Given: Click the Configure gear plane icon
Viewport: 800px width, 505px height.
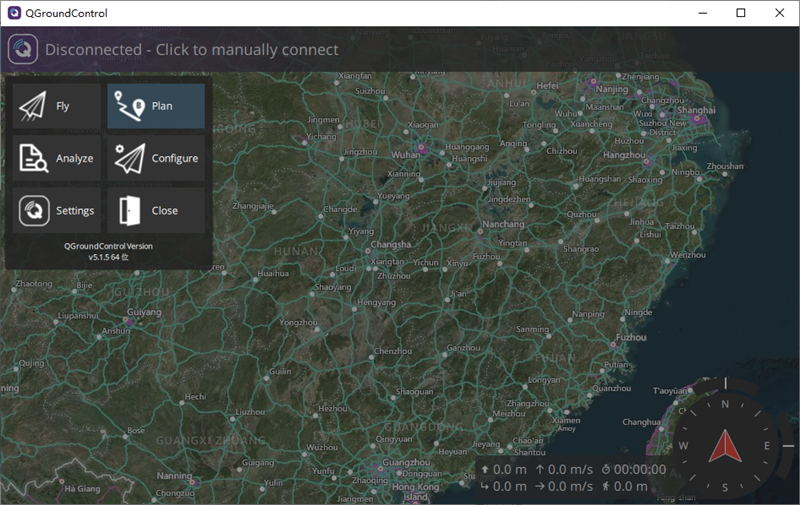Looking at the screenshot, I should 129,158.
